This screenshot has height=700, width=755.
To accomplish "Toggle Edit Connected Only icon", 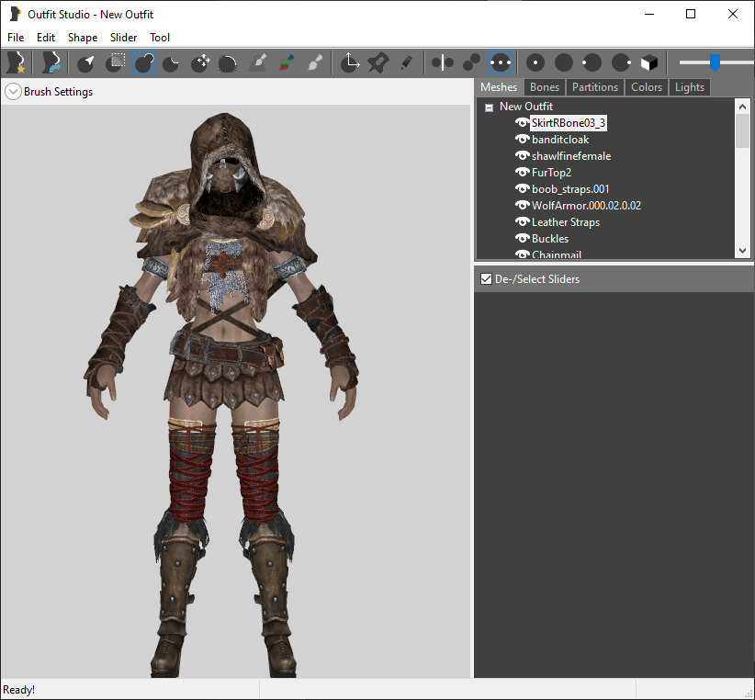I will (471, 62).
